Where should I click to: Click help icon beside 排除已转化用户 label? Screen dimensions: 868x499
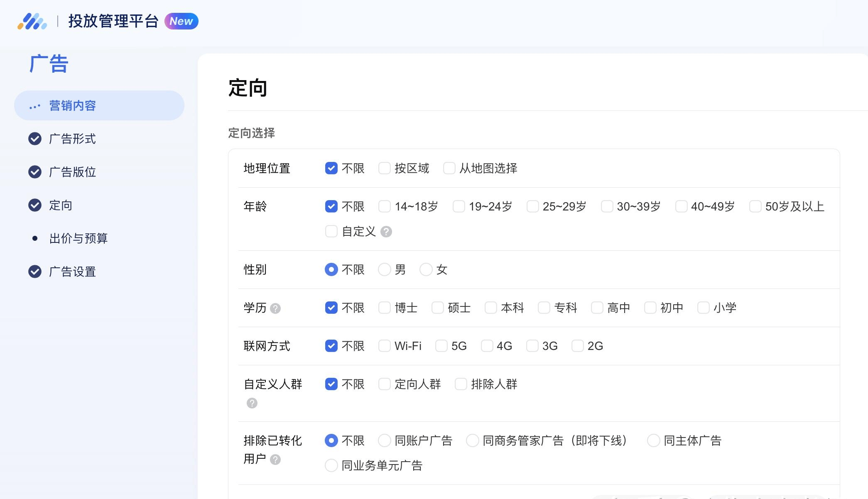point(275,460)
